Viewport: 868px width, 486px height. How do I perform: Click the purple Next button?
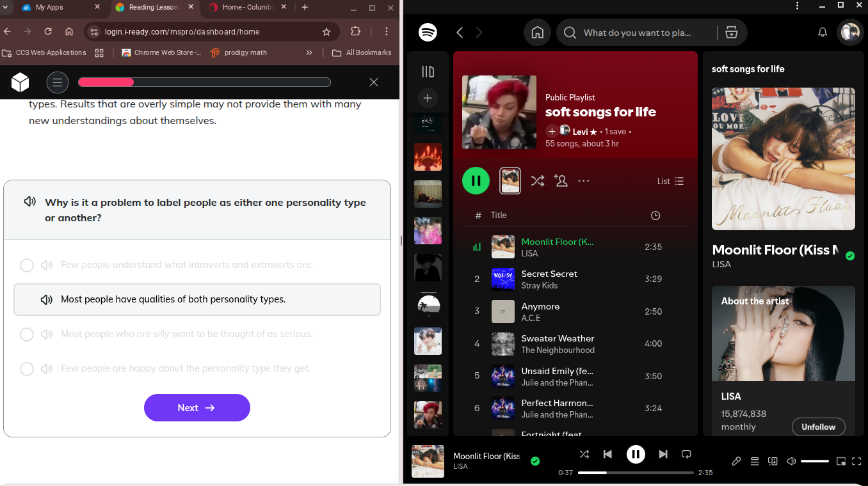pos(197,408)
